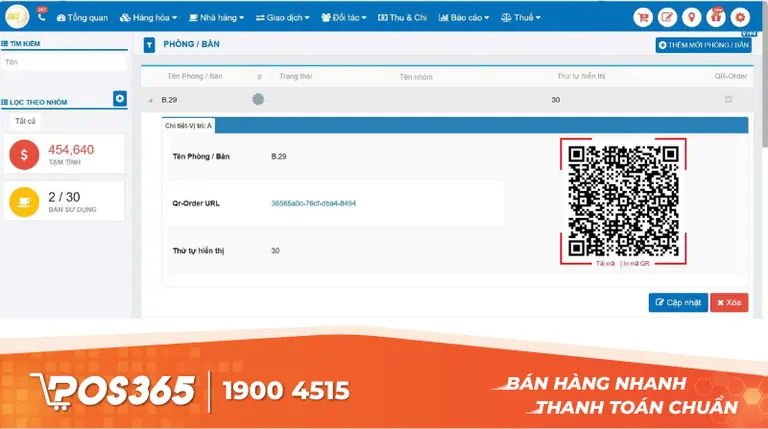Image resolution: width=768 pixels, height=429 pixels.
Task: Click the Tải mã link under QR
Action: 605,263
